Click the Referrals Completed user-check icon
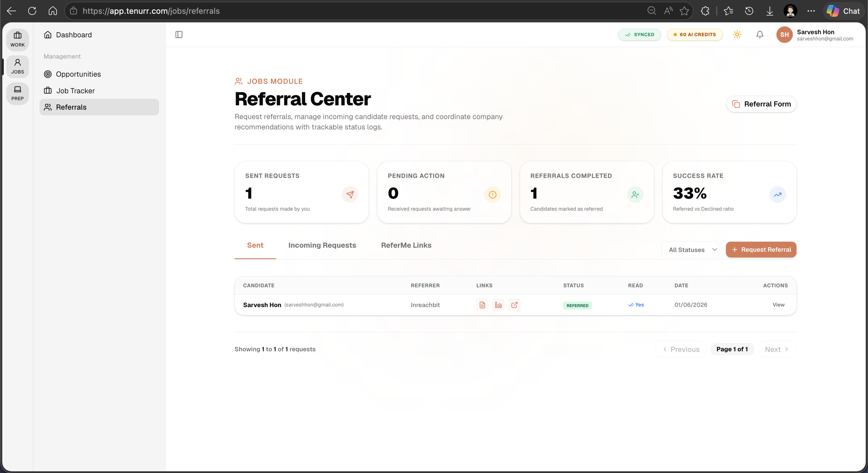868x473 pixels. point(635,195)
